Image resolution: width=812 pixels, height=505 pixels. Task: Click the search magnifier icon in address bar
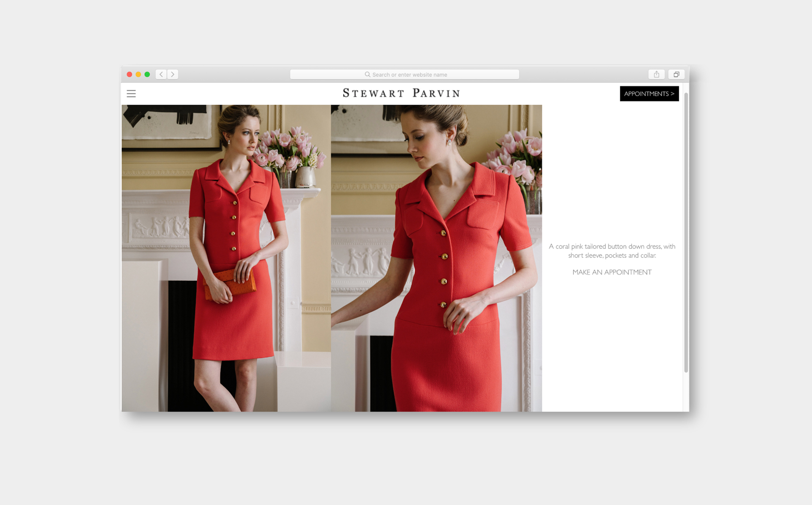click(x=368, y=74)
